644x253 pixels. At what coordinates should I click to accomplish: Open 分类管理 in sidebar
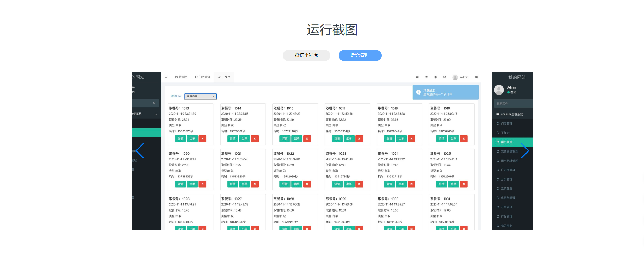512,179
